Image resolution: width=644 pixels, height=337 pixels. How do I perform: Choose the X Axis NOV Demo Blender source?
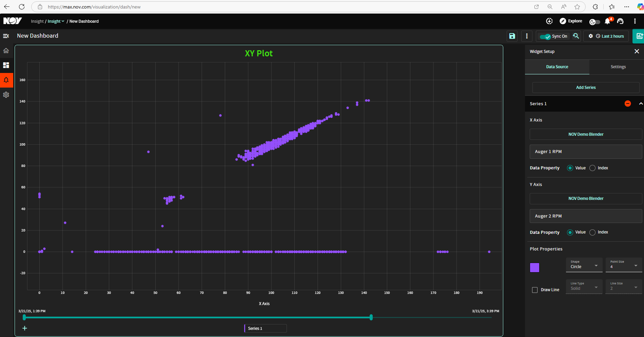[x=586, y=134]
